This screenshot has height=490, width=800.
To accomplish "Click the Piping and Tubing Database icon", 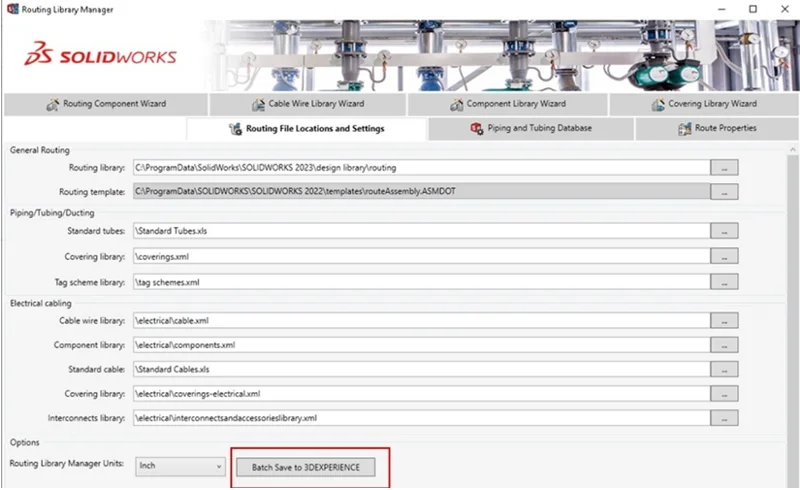I will click(x=477, y=129).
